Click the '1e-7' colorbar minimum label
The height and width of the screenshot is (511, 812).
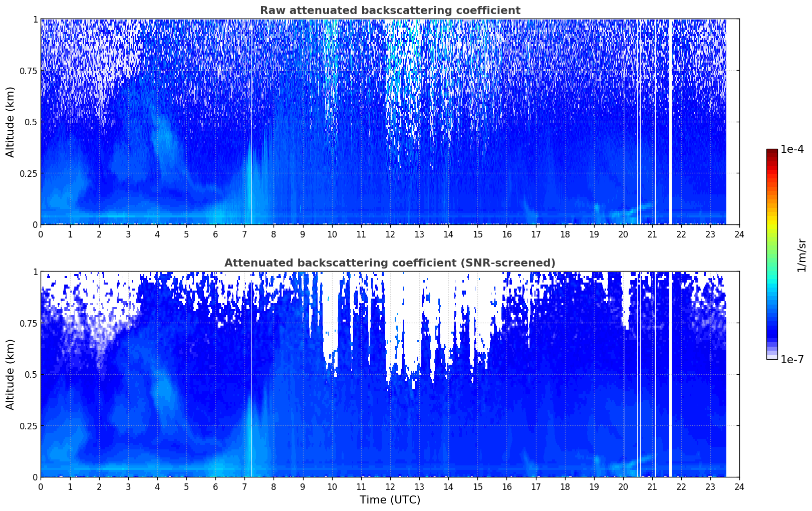click(792, 360)
